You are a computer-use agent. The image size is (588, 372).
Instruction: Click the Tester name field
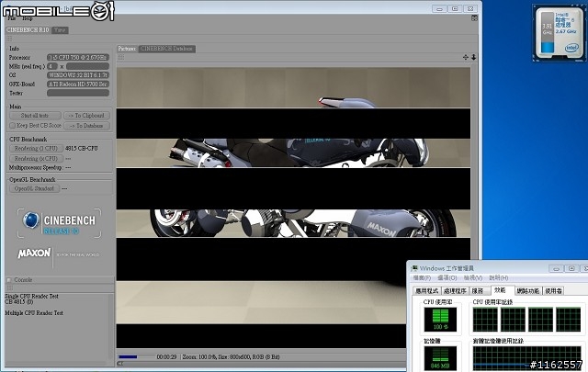(78, 93)
